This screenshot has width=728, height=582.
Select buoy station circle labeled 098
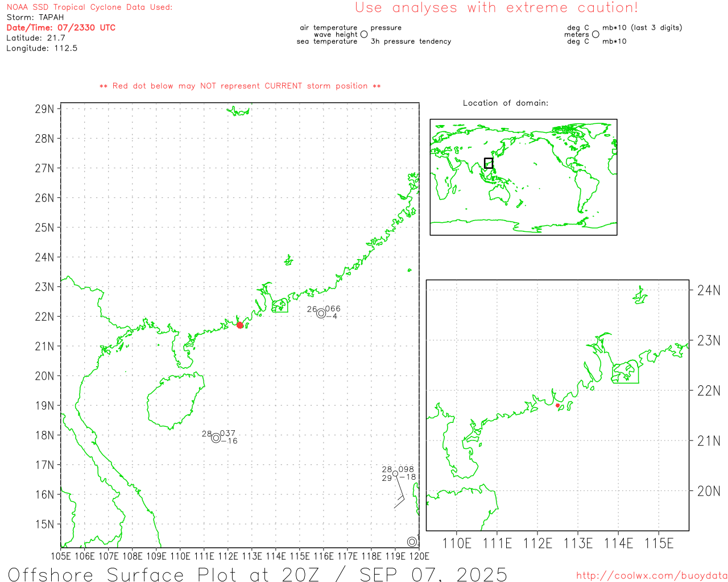[395, 473]
